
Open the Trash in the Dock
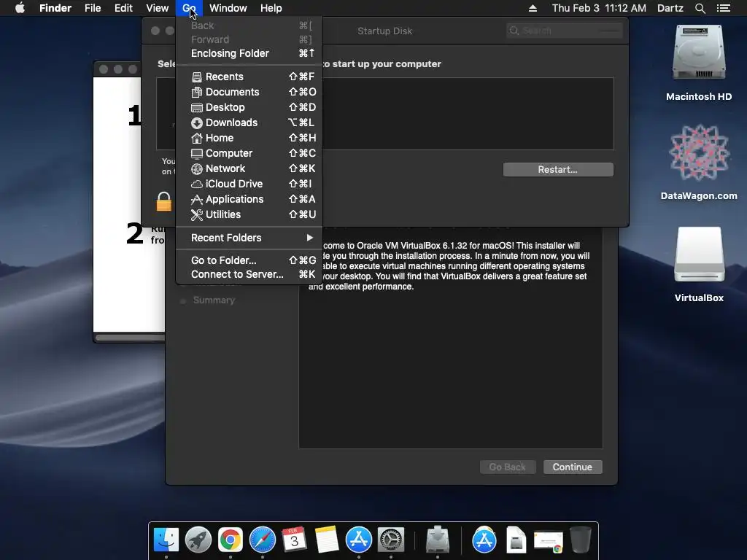coord(580,540)
